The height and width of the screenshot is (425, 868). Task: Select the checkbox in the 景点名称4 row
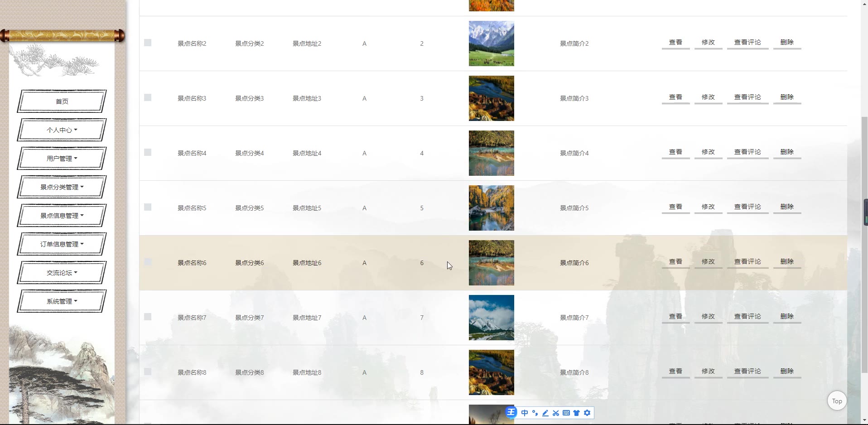(148, 152)
